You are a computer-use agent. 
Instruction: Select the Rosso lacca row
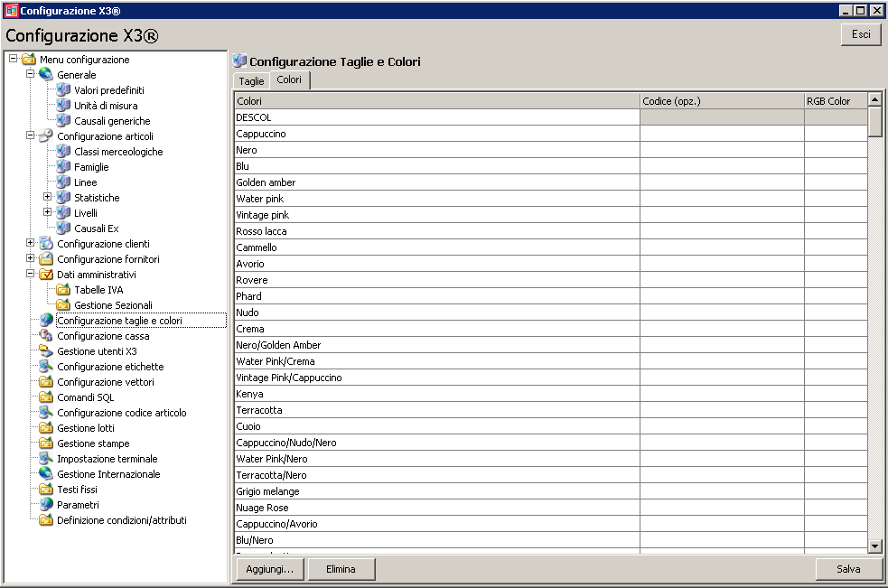click(x=437, y=231)
